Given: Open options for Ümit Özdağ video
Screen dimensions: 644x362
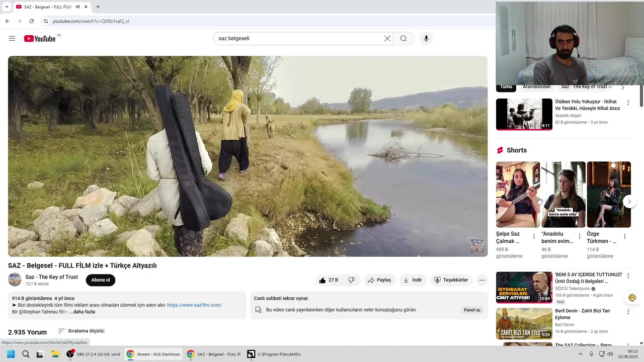Looking at the screenshot, I should point(628,276).
